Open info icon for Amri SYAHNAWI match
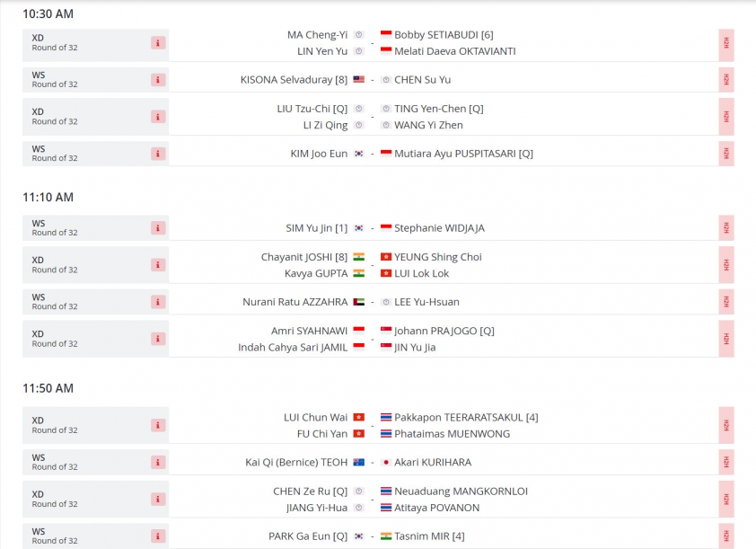756x549 pixels. (x=158, y=339)
